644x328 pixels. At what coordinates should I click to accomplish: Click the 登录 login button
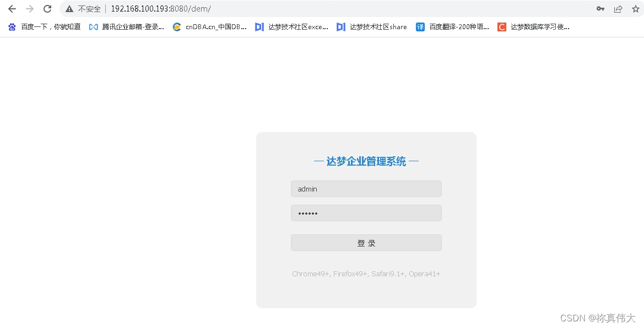tap(366, 243)
